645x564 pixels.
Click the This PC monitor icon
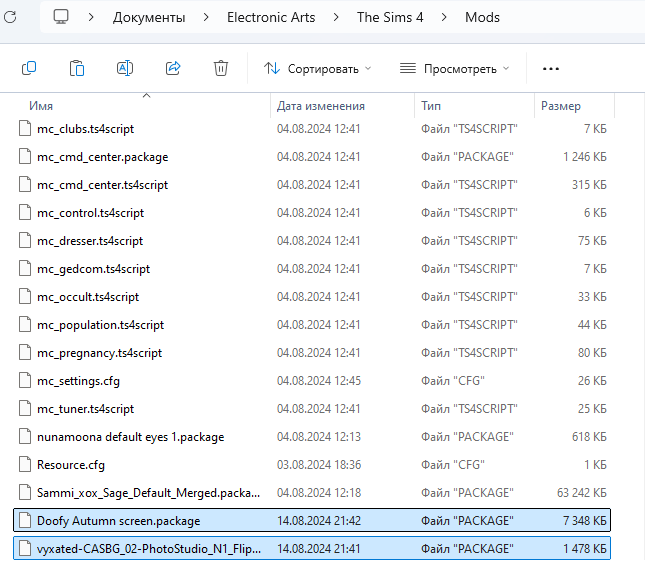61,17
